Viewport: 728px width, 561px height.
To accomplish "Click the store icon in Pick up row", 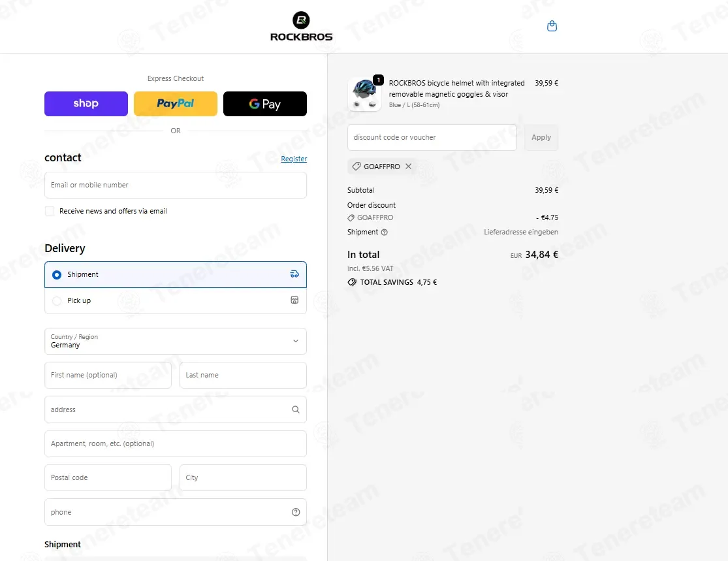I will 294,300.
